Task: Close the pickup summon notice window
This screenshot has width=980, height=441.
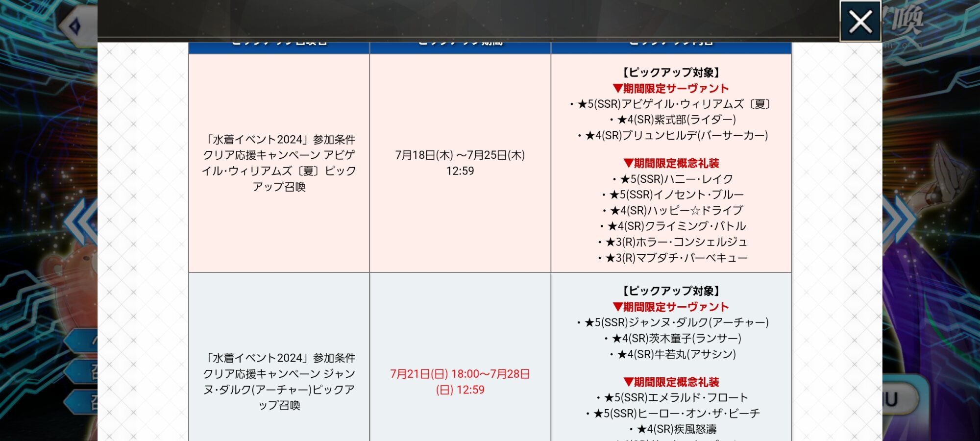Action: coord(860,22)
